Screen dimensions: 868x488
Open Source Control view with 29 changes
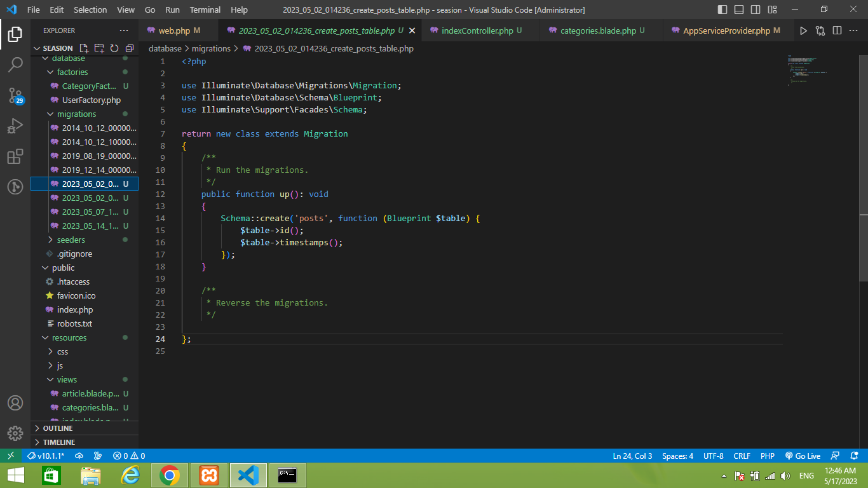tap(15, 95)
